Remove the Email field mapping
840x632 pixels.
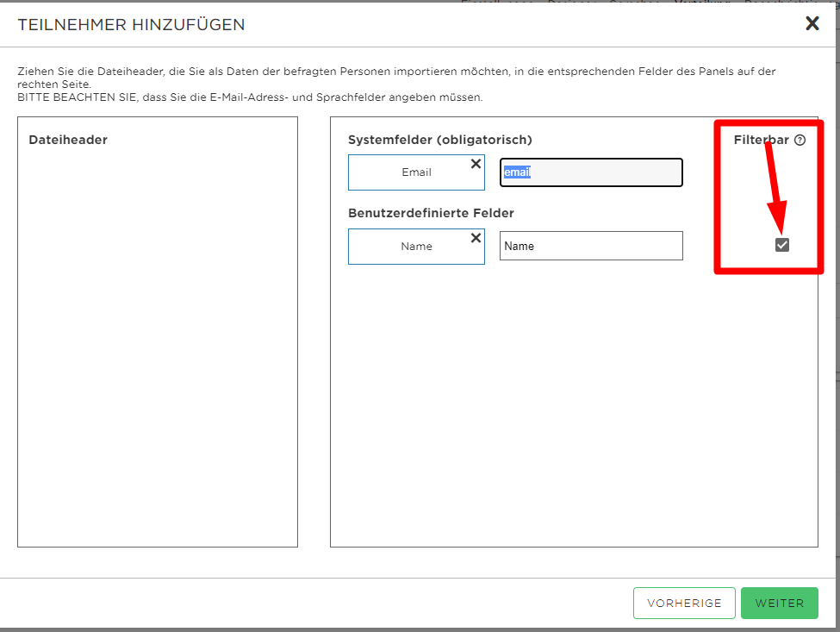tap(476, 164)
